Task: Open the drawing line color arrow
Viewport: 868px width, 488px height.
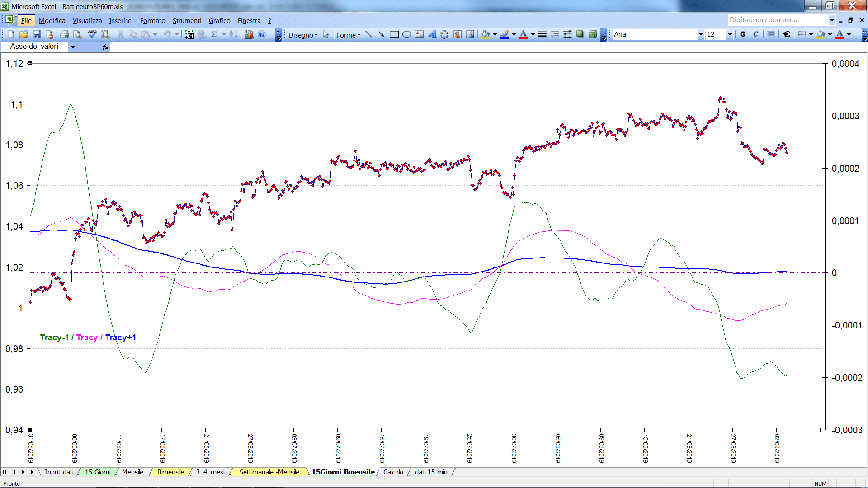Action: [514, 34]
